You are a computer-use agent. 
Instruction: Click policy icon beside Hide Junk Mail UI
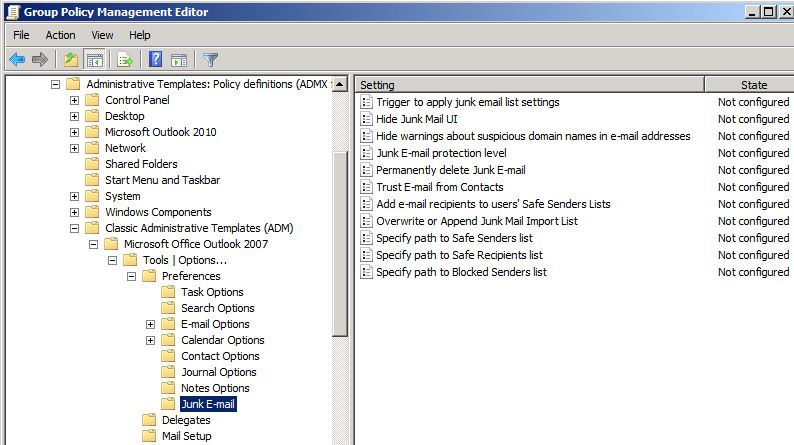[x=366, y=119]
